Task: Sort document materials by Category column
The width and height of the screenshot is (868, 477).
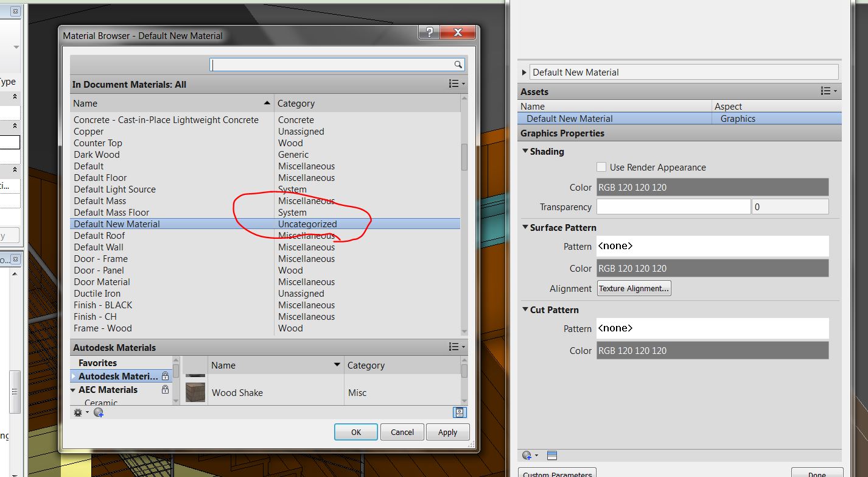Action: [367, 103]
